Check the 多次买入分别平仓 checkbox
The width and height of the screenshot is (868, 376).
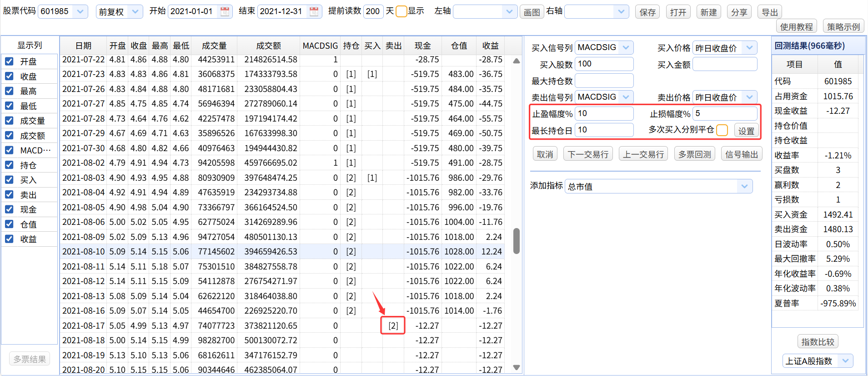pyautogui.click(x=722, y=130)
